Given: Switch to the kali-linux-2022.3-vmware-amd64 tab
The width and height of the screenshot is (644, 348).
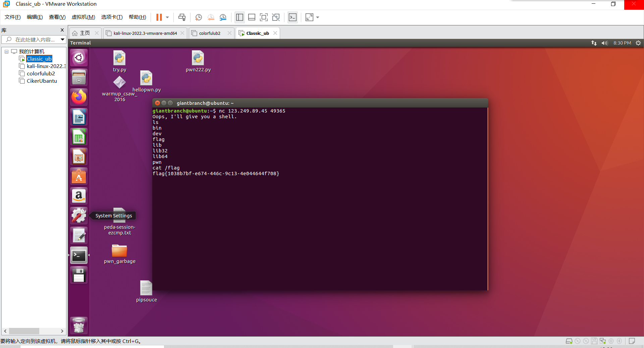Looking at the screenshot, I should coord(145,33).
